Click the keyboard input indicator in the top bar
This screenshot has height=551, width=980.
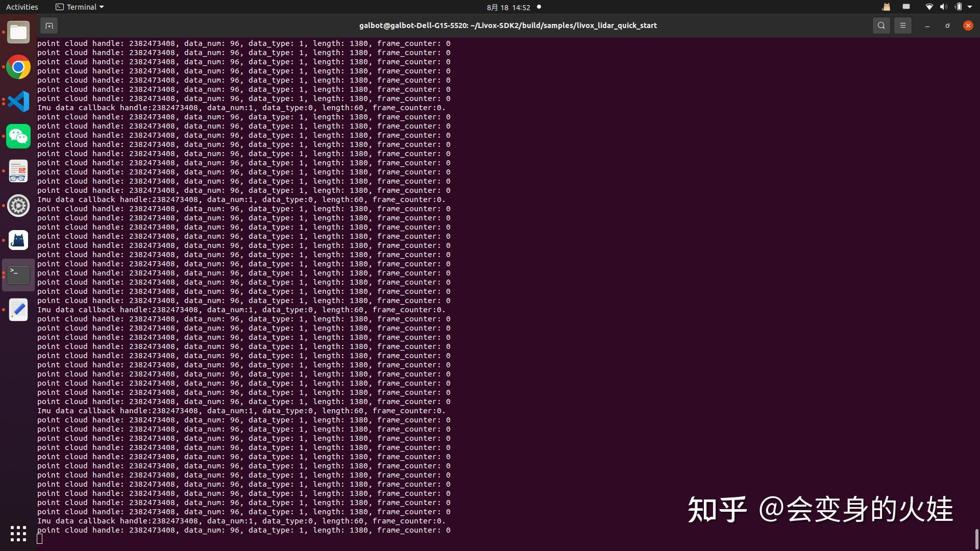pyautogui.click(x=906, y=7)
